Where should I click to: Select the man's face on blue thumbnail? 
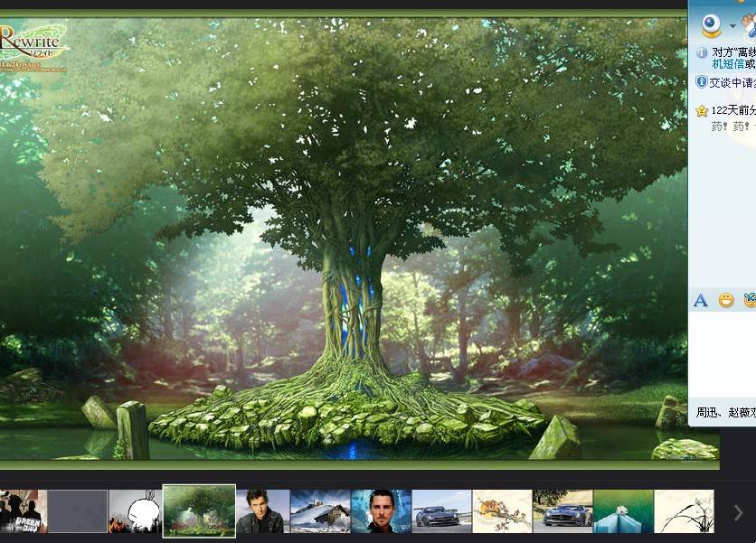[382, 511]
